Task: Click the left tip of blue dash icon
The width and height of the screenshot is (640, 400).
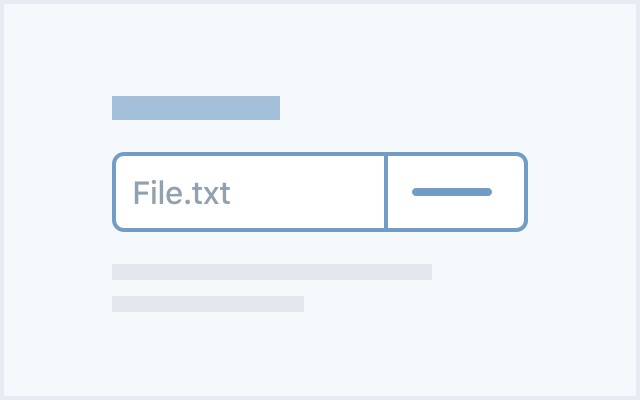Action: (x=416, y=192)
